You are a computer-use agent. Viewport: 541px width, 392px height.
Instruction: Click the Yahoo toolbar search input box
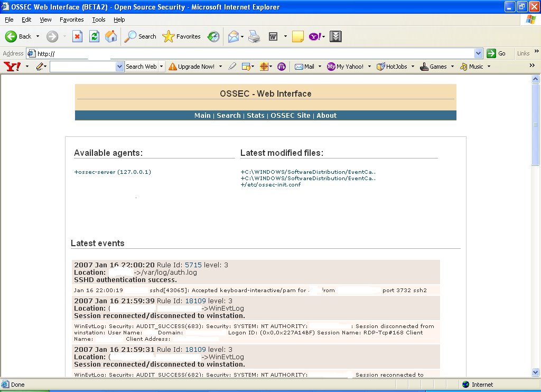[83, 67]
